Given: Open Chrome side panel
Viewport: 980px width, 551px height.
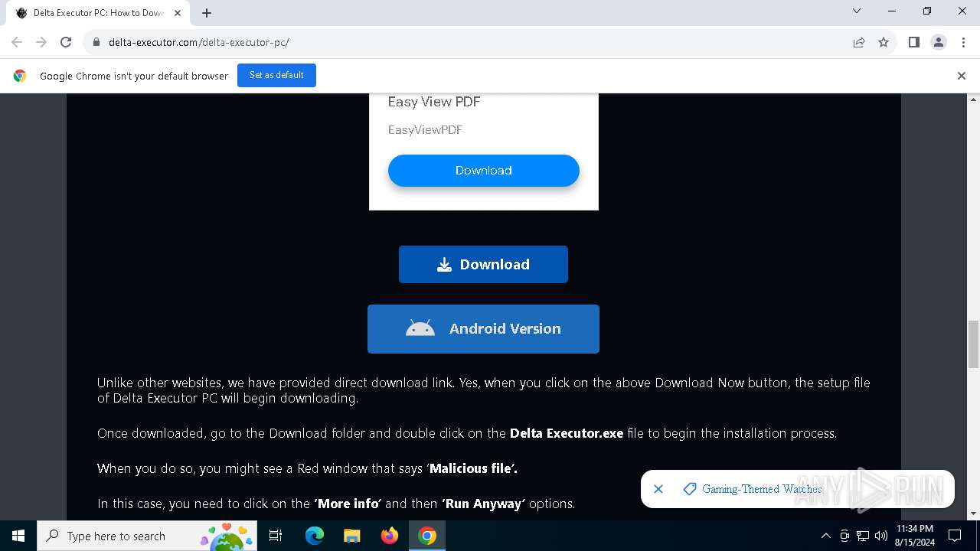Looking at the screenshot, I should point(913,42).
